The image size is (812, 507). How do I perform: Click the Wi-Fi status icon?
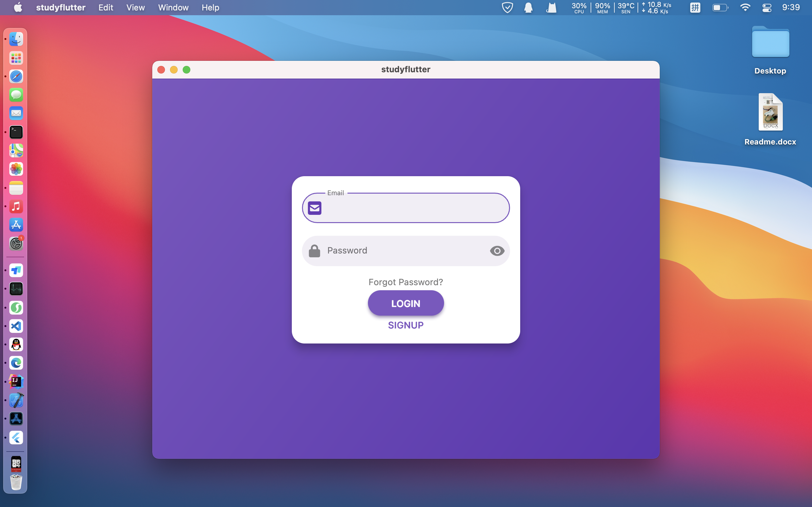click(745, 7)
